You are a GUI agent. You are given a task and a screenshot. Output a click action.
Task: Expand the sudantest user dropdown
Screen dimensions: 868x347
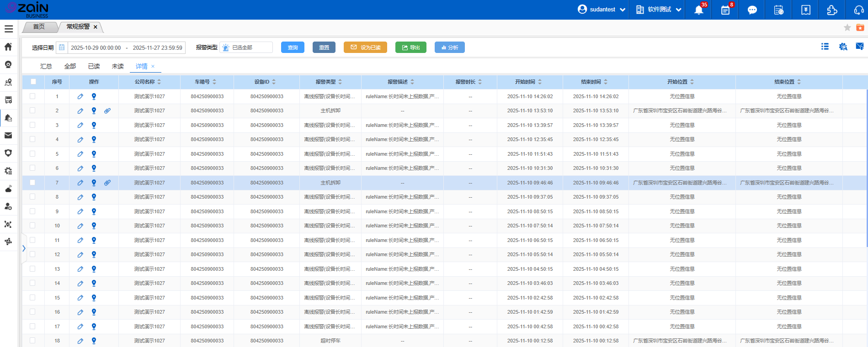pyautogui.click(x=602, y=10)
